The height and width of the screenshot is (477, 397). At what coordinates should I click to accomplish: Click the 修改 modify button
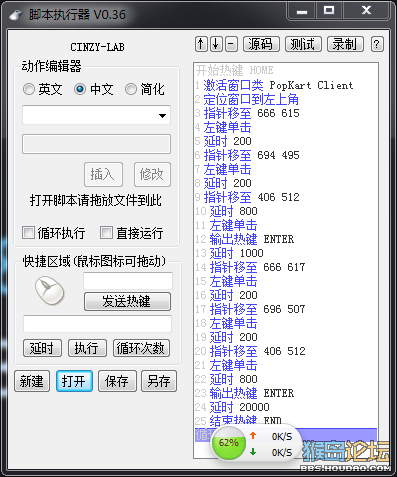152,174
